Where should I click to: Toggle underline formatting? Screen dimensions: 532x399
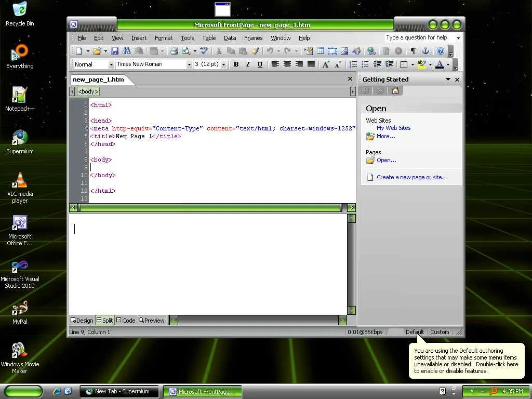coord(260,64)
